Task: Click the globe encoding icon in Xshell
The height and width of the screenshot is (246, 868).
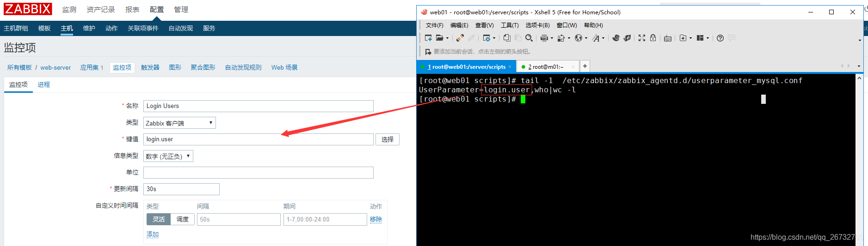Action: [x=579, y=38]
